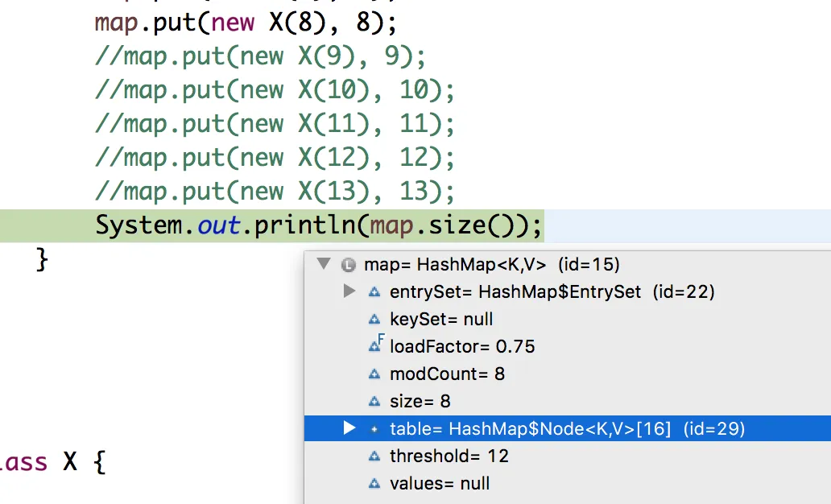Expand the table HashMap$Node array
Image resolution: width=831 pixels, height=504 pixels.
click(x=349, y=428)
